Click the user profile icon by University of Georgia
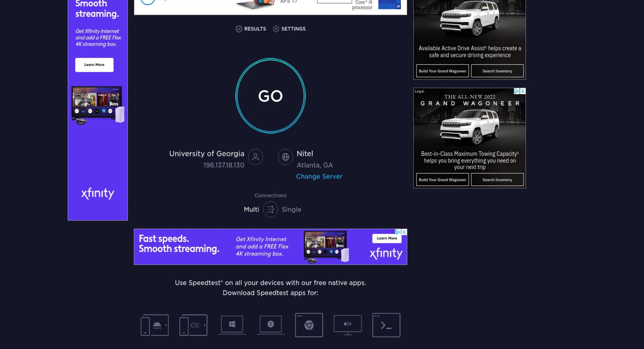Screen dimensions: 644x349 coord(255,157)
